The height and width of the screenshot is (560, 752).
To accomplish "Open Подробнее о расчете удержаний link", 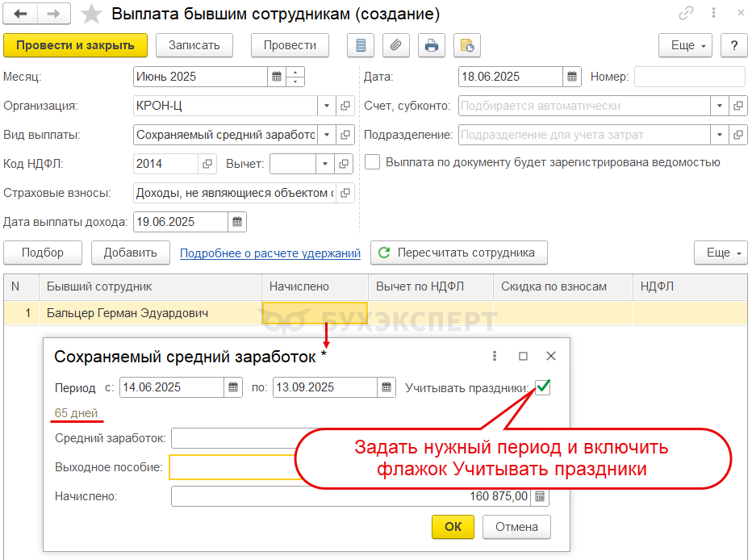I will [270, 253].
